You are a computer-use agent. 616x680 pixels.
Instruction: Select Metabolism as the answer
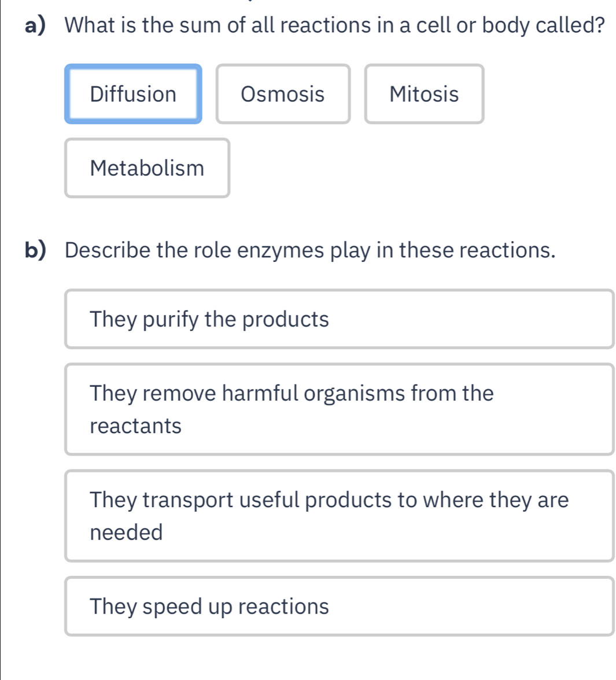pos(147,168)
